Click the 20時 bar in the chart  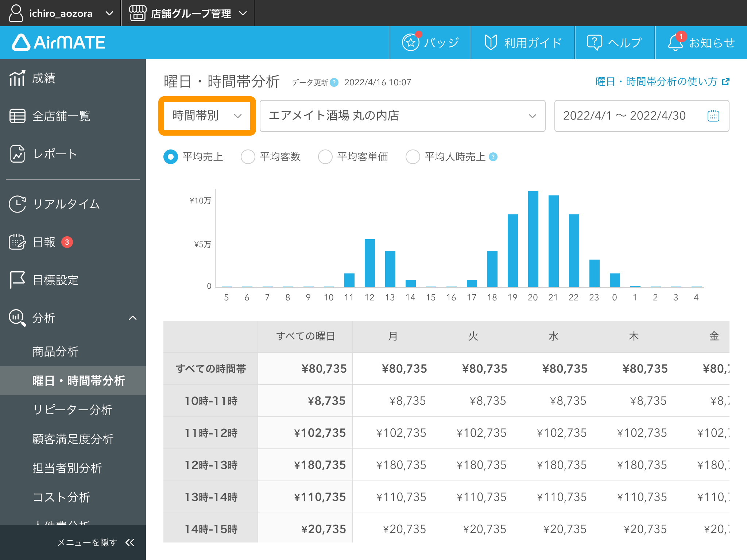coord(533,239)
